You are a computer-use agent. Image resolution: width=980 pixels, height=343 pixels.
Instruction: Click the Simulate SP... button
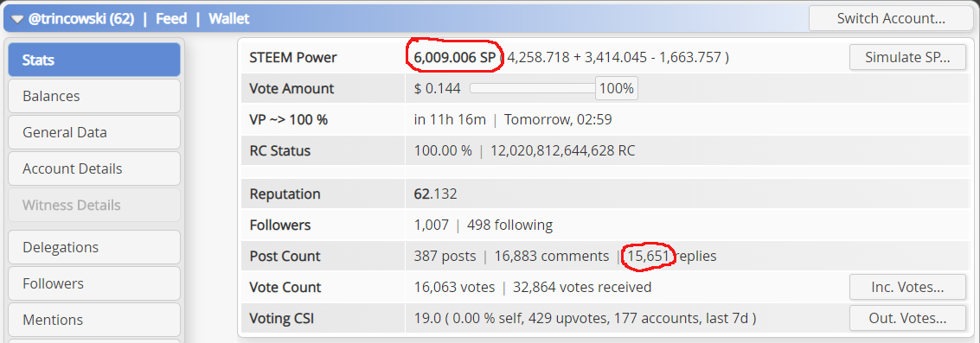tap(907, 58)
